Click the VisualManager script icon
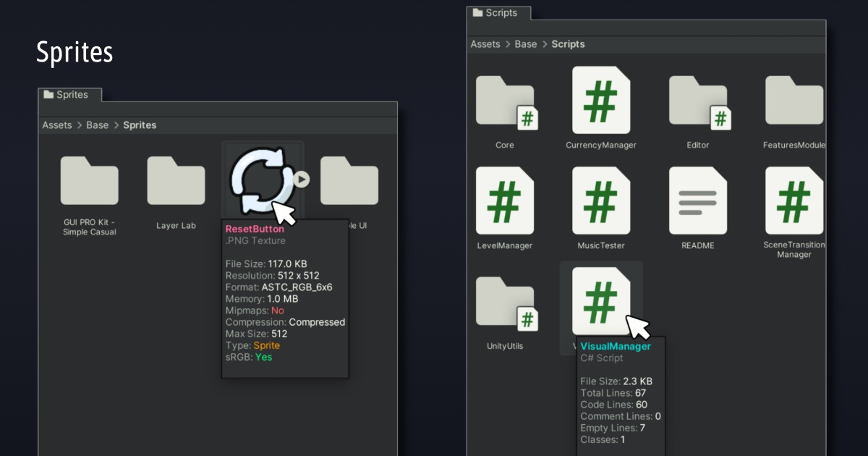The height and width of the screenshot is (456, 868). coord(601,300)
